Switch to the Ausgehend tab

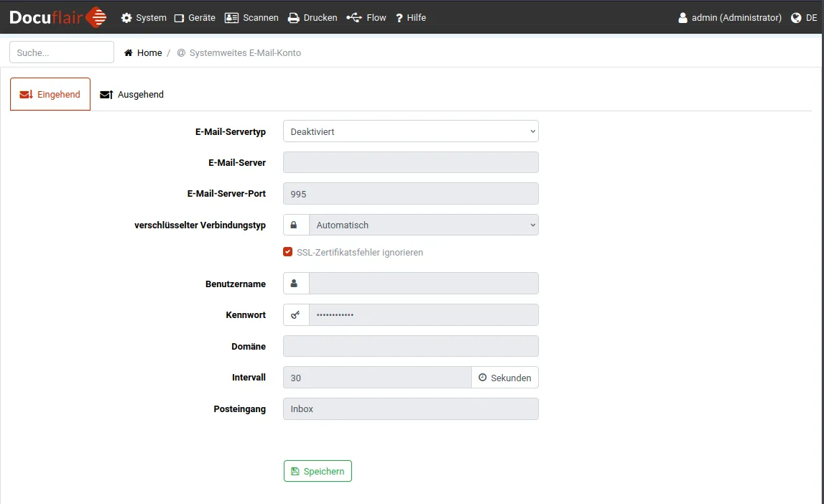[132, 95]
